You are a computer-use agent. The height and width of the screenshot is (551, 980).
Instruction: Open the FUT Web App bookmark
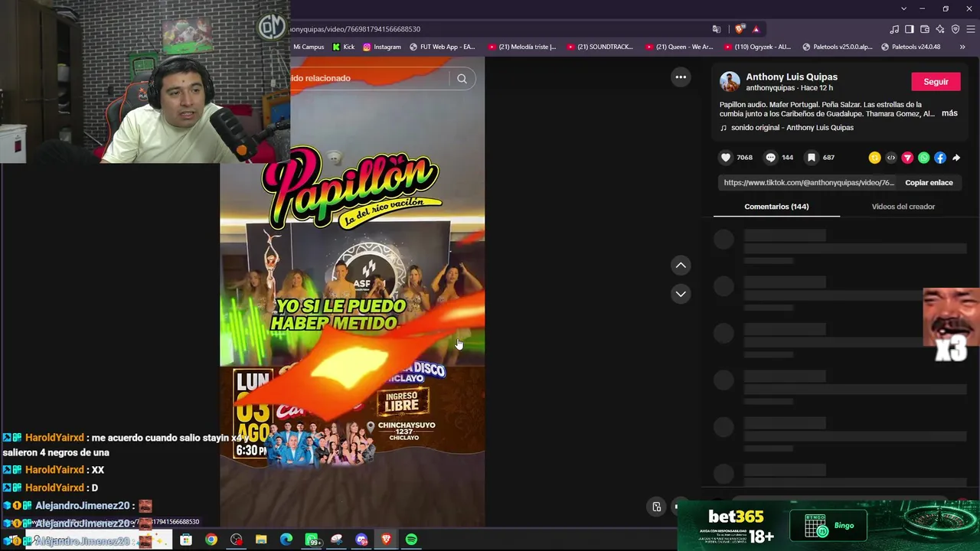443,47
